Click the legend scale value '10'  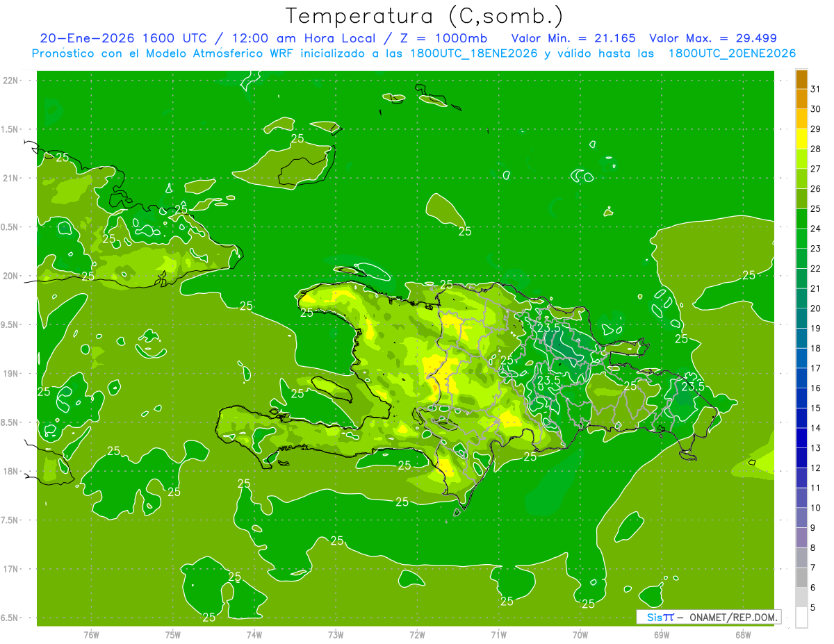point(816,508)
